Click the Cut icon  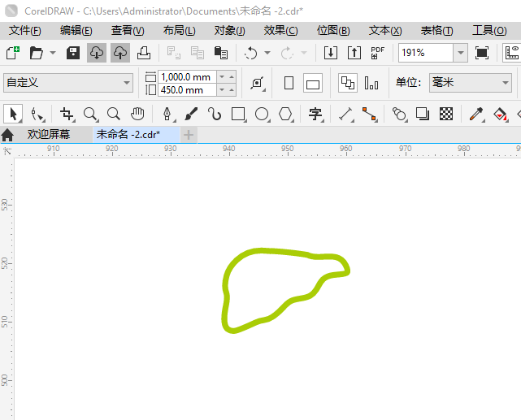tap(174, 53)
